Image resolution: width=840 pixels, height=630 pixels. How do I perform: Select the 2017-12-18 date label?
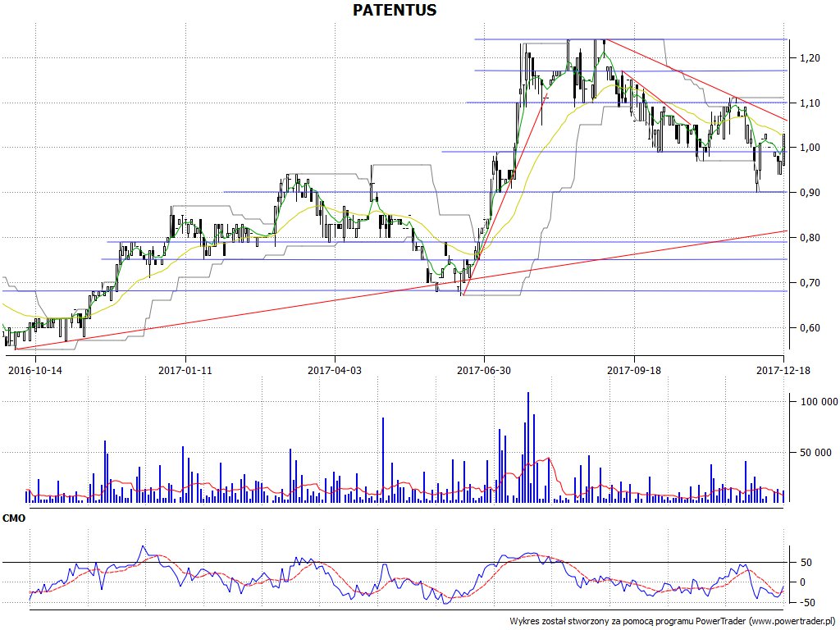(783, 370)
